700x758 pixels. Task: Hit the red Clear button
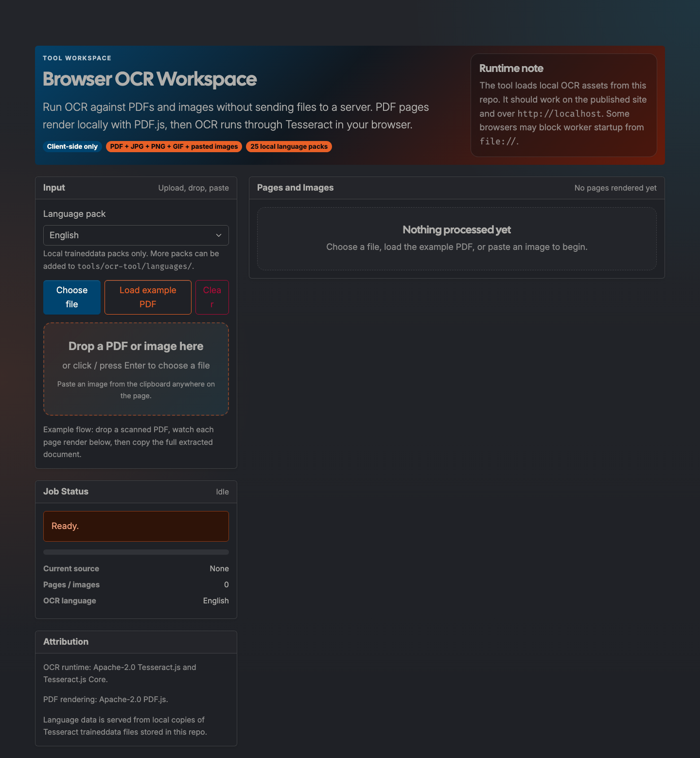pyautogui.click(x=212, y=297)
